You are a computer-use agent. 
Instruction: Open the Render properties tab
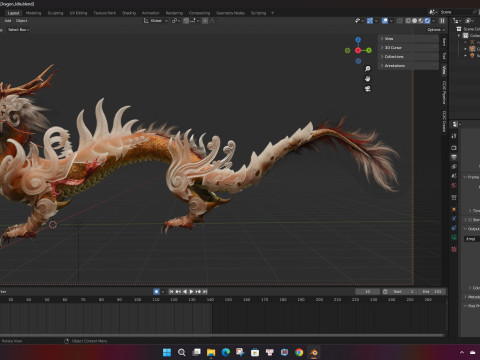click(x=454, y=148)
